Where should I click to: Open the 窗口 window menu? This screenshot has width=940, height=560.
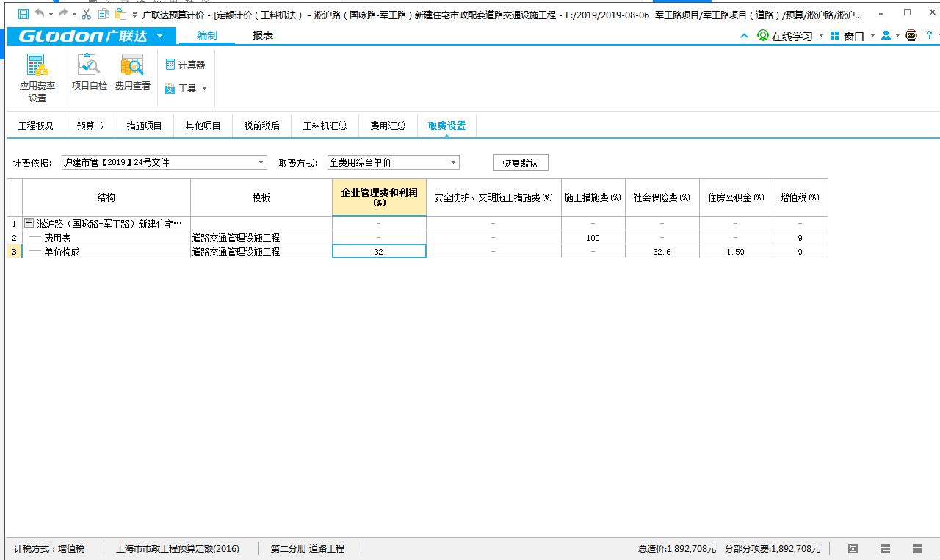click(x=847, y=36)
